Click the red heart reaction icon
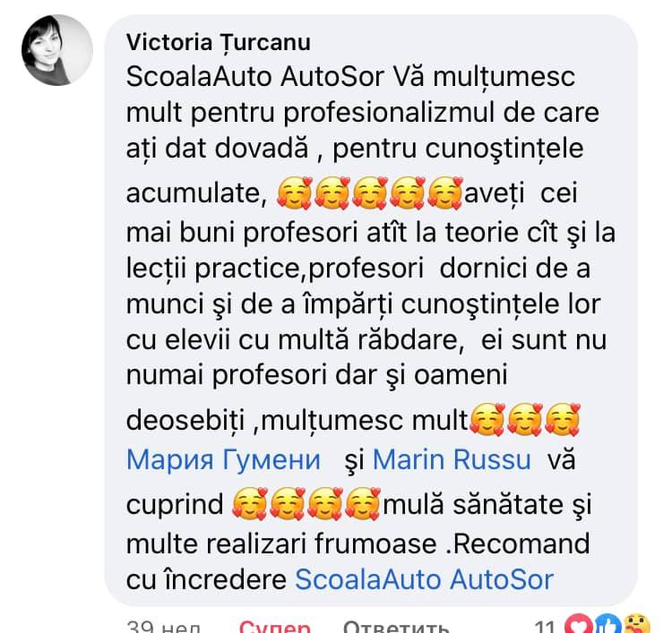The height and width of the screenshot is (633, 672). point(578,624)
